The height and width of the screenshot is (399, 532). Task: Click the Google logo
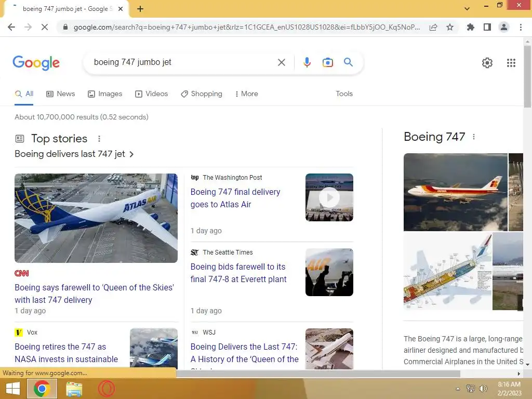click(x=36, y=63)
